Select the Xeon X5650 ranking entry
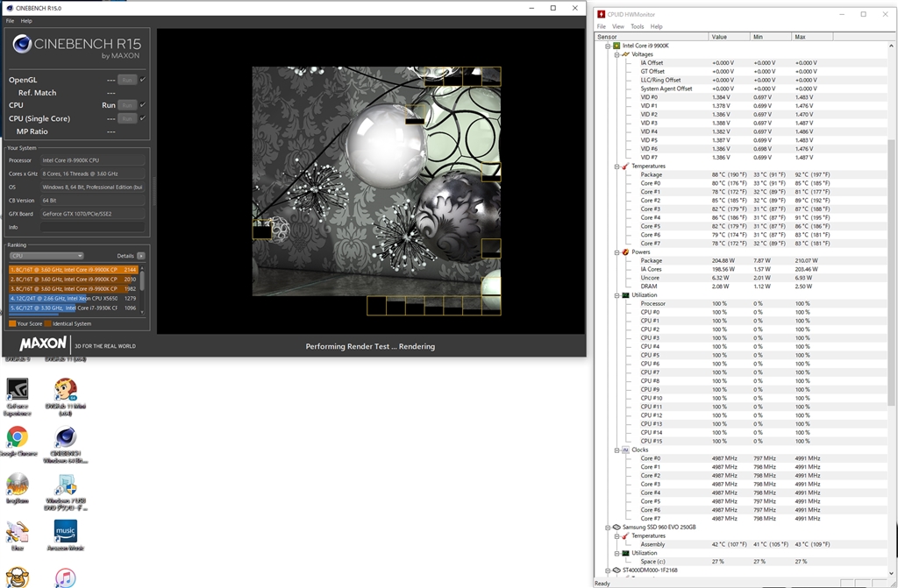The image size is (898, 588). click(74, 298)
